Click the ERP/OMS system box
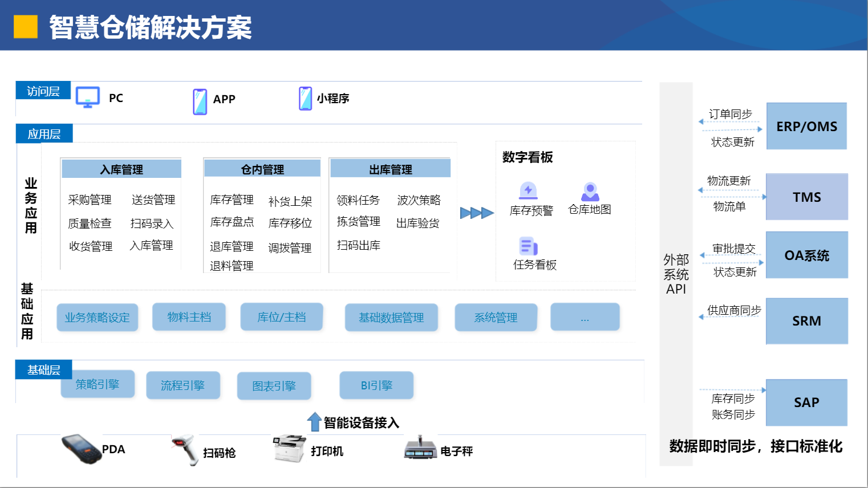This screenshot has width=868, height=488. click(x=806, y=126)
